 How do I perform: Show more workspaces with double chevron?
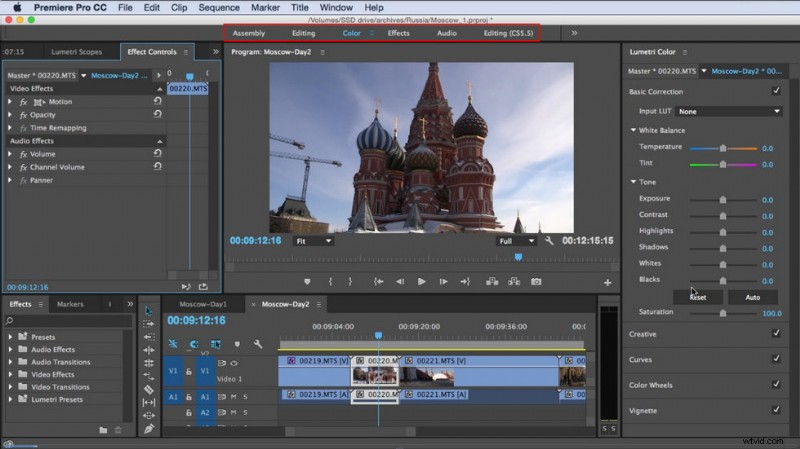(574, 33)
